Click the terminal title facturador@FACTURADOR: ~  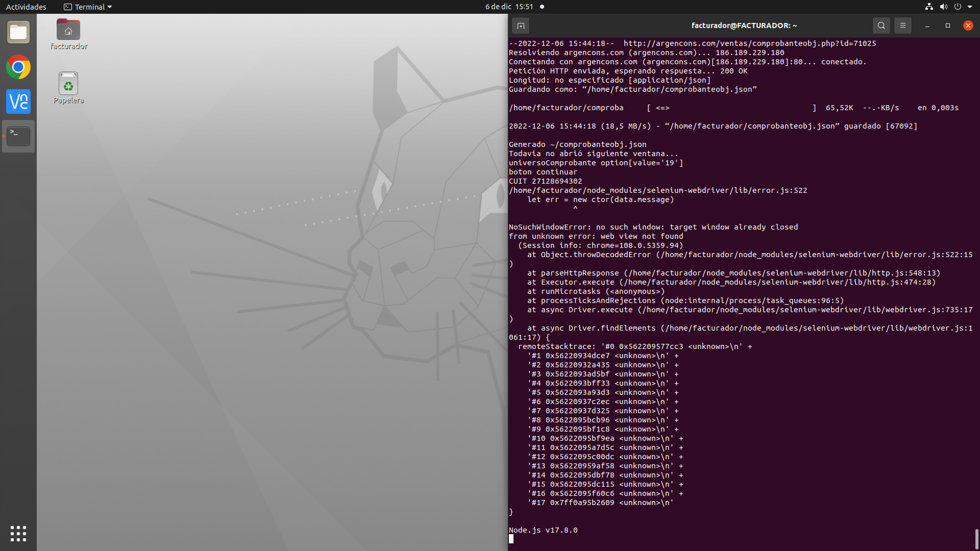(x=744, y=26)
